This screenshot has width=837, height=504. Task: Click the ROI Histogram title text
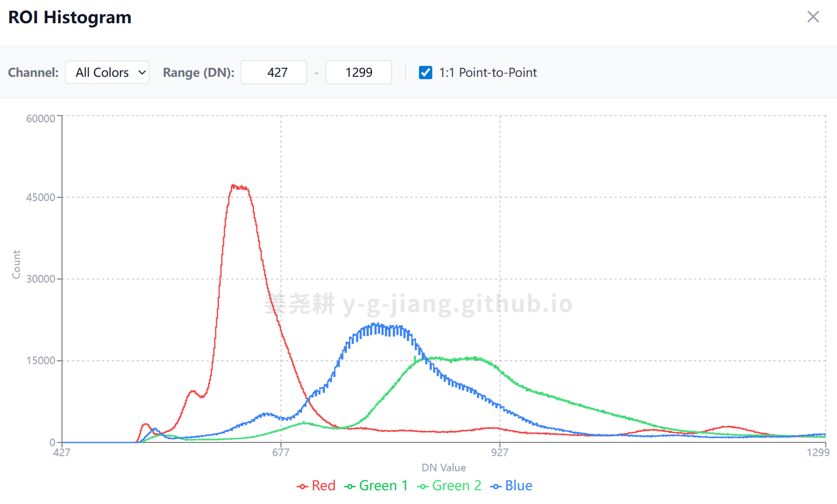70,17
